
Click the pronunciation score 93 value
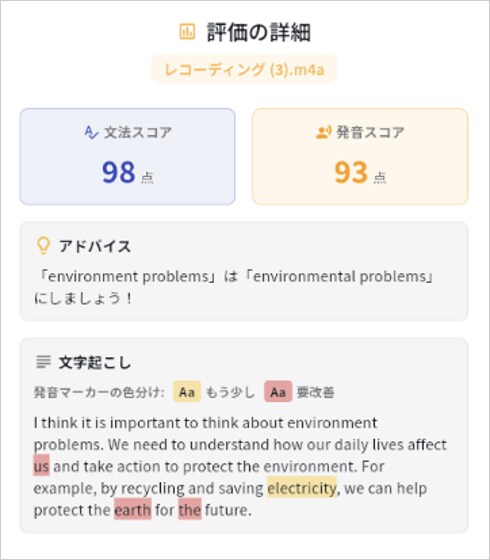pos(351,172)
